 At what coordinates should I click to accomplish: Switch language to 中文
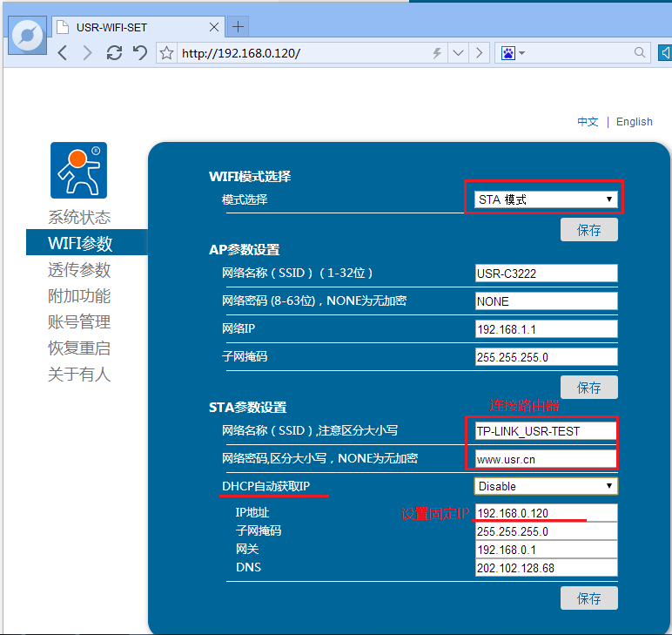588,122
